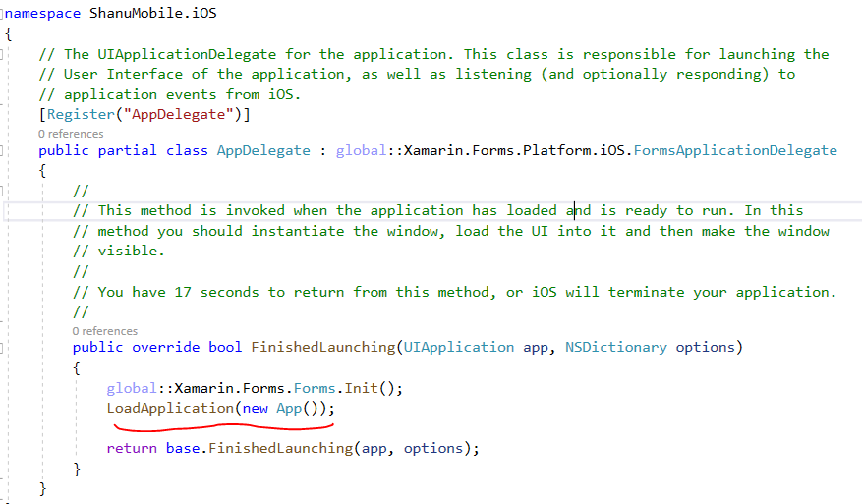This screenshot has width=862, height=504.
Task: Click the return keyword
Action: [x=132, y=448]
